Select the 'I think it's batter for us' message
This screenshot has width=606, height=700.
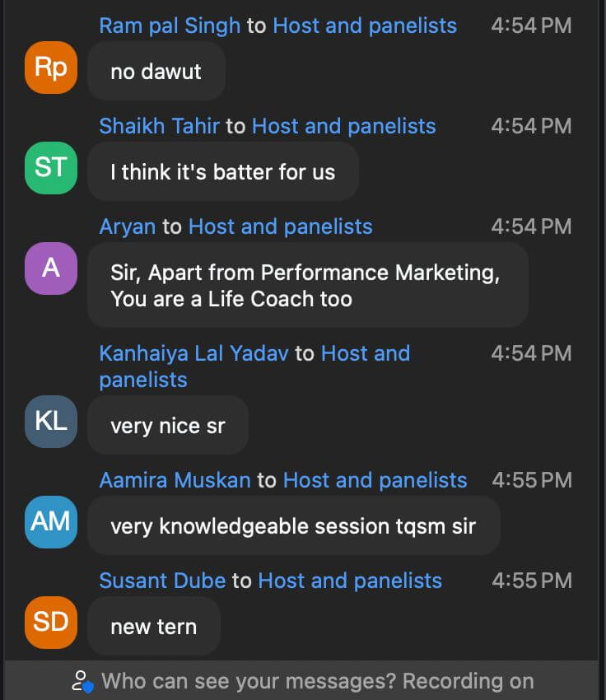223,172
